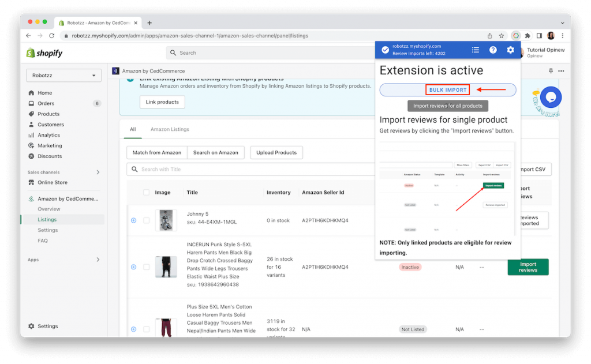
Task: Open Home in the sidebar
Action: coord(44,93)
